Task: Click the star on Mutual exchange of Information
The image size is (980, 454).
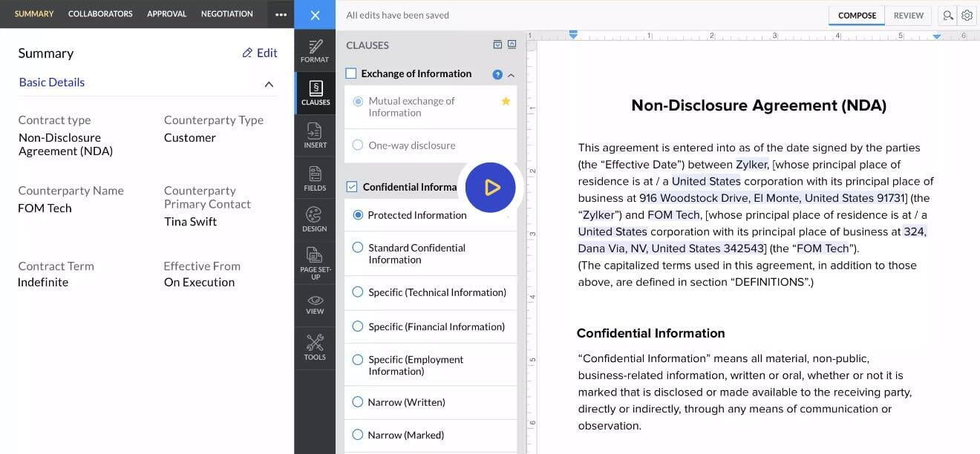Action: pos(506,101)
